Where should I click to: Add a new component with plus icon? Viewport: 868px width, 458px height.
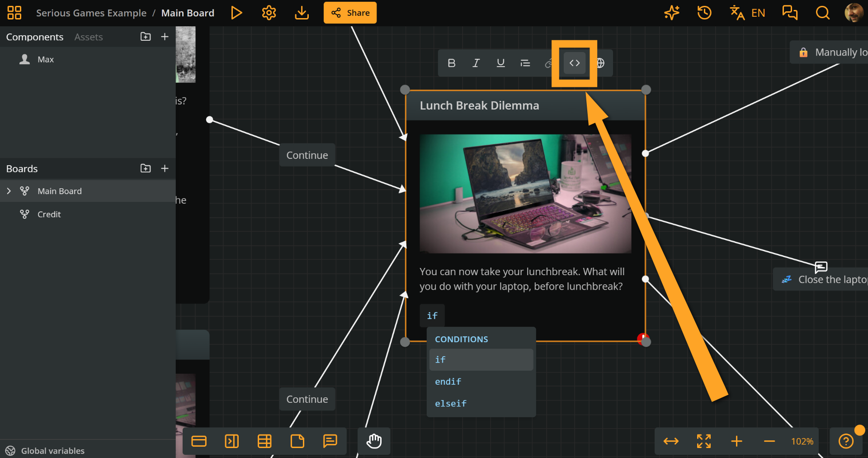tap(165, 37)
